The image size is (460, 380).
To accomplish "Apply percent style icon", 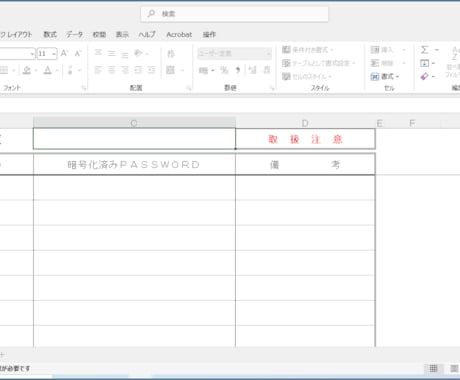I will [x=224, y=70].
